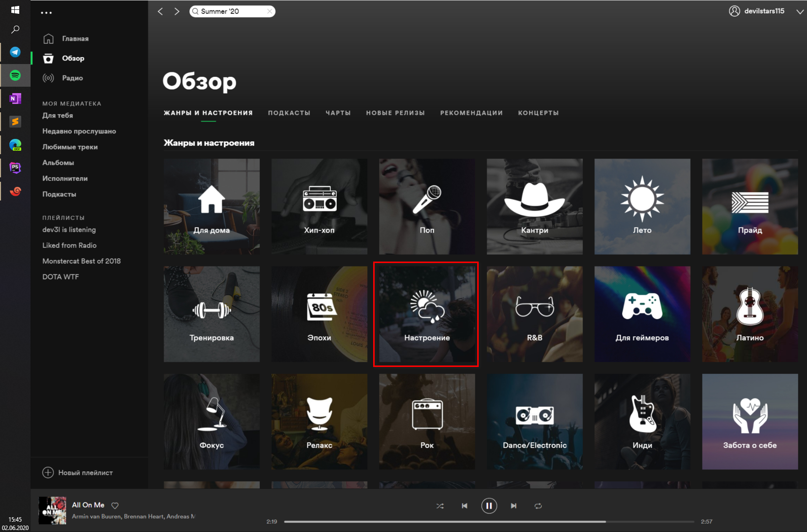Open the Забота о себе tile
Screen dimensions: 807x532
click(750, 422)
